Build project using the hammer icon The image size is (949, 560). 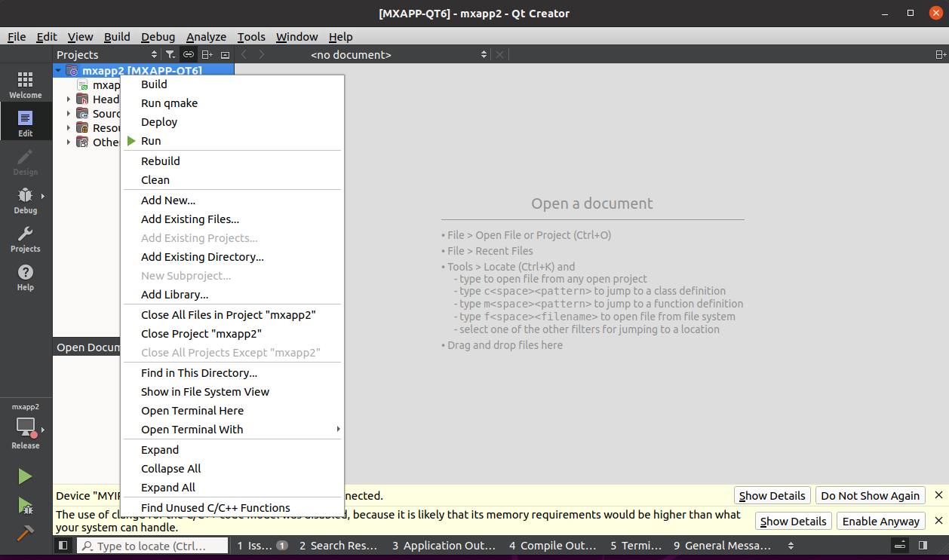pyautogui.click(x=26, y=533)
